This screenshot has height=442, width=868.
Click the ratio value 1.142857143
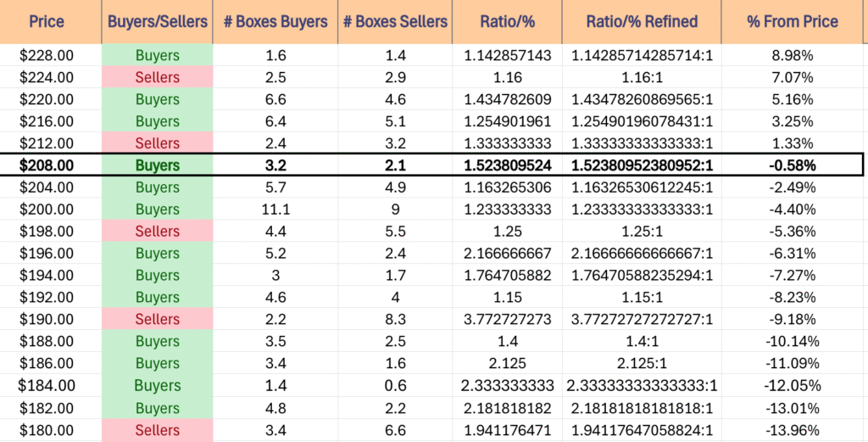click(508, 55)
